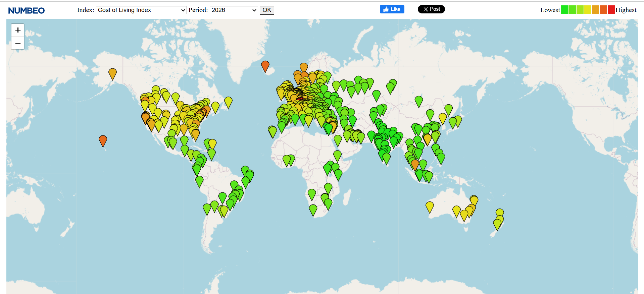The image size is (644, 294).
Task: Click the green marker on Peru's coast
Action: (x=199, y=181)
